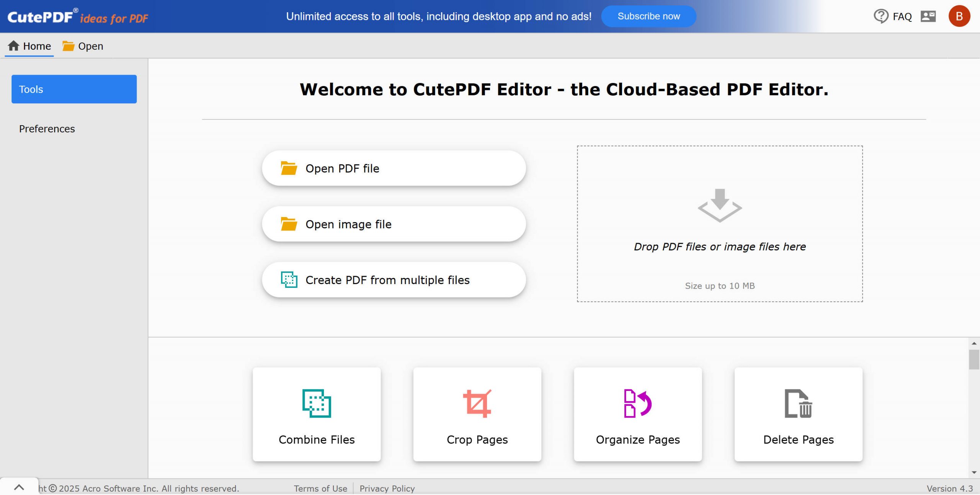Switch to the Open tab
The image size is (980, 495).
[x=90, y=46]
